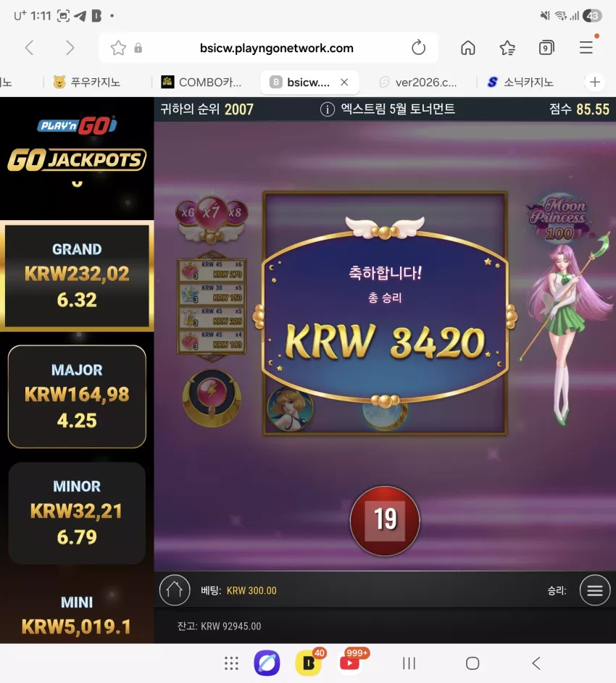The height and width of the screenshot is (683, 616).
Task: Click the Moon Princess 100 logo
Action: tap(559, 219)
